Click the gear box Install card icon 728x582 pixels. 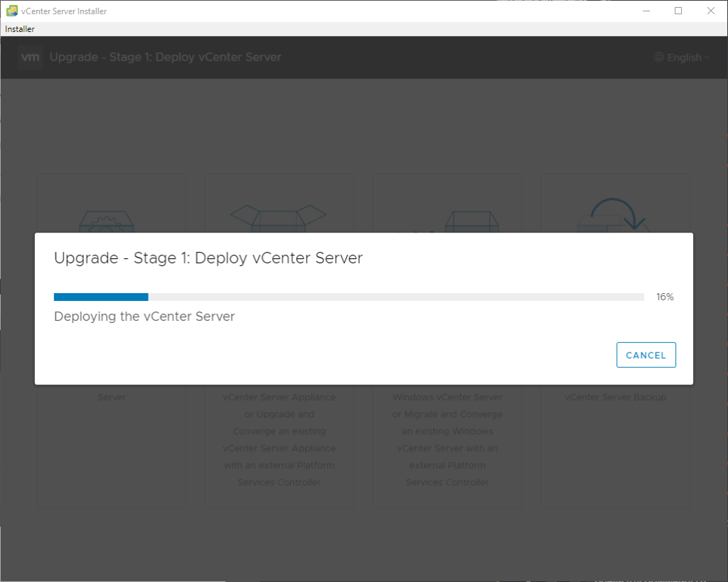(107, 221)
